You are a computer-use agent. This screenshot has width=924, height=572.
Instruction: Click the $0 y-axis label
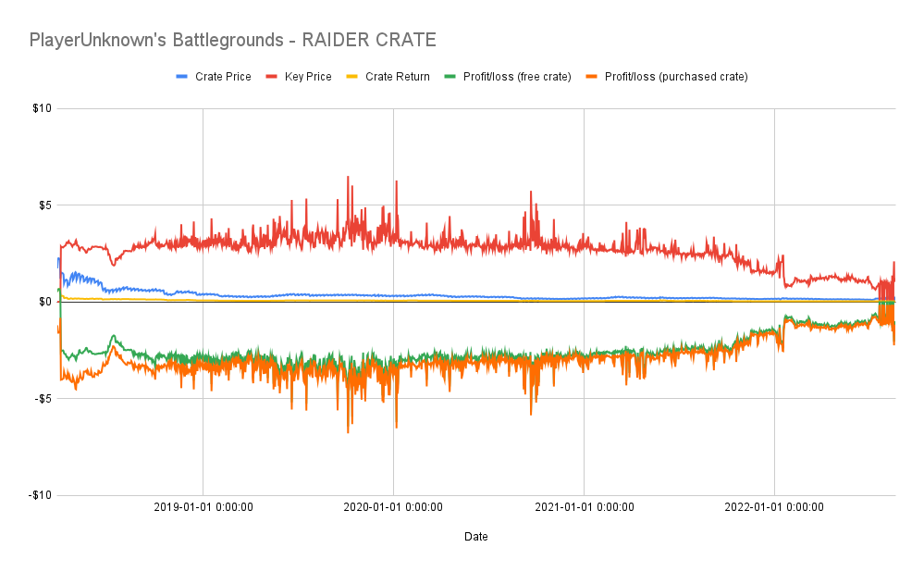[44, 302]
